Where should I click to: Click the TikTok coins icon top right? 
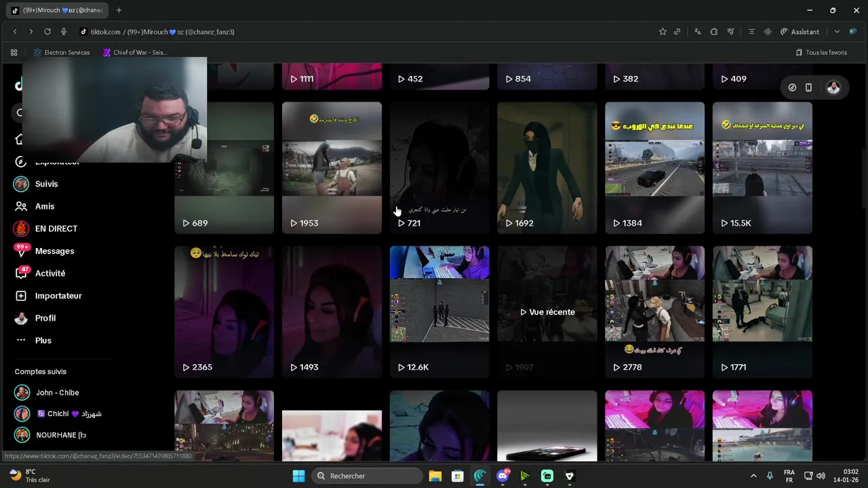pos(792,87)
